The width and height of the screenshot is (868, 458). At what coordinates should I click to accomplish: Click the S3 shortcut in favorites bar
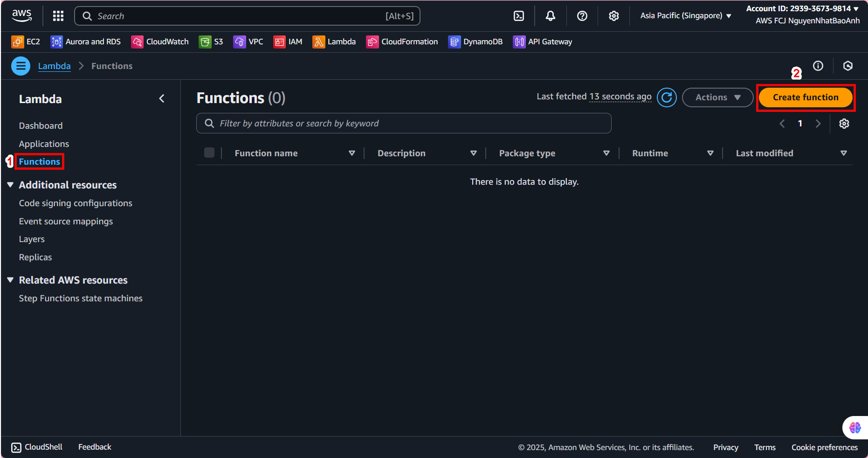click(211, 42)
